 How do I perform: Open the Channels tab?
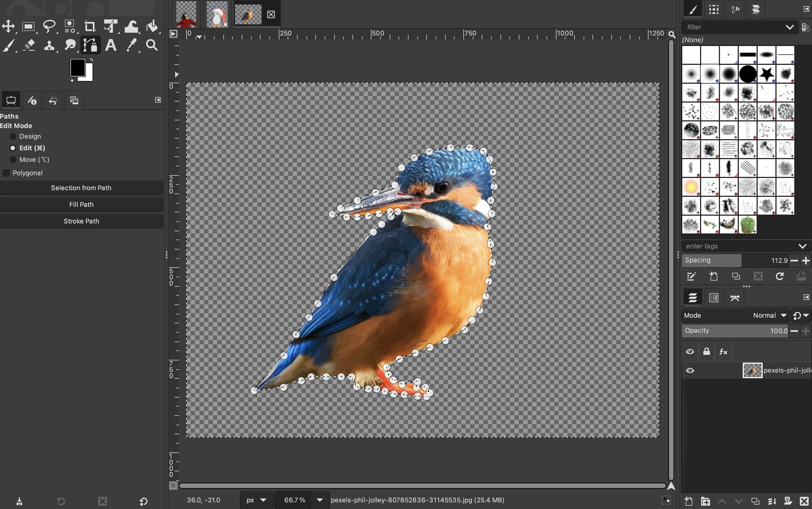714,297
